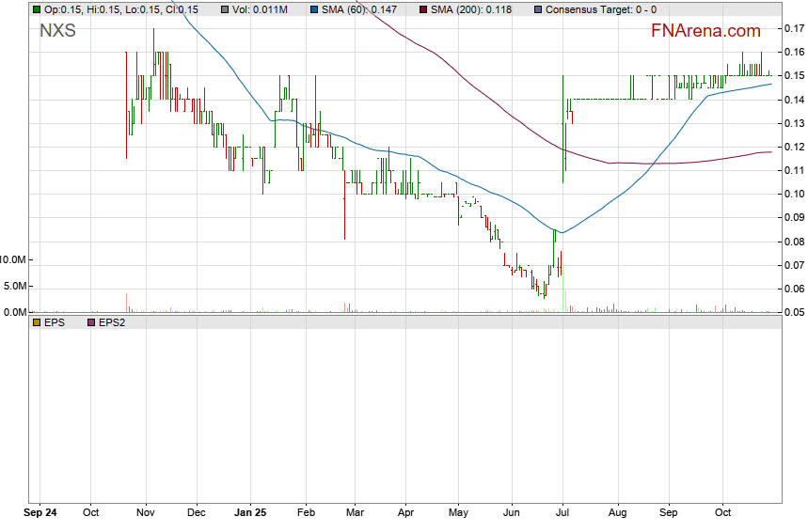808x532 pixels.
Task: Click the green OHLC price legend swatch
Action: [37, 9]
